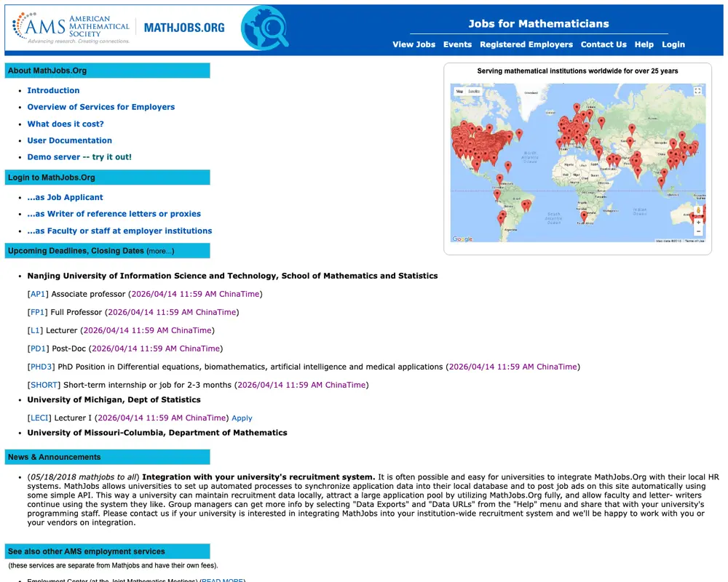Open View Jobs in top navigation

pos(414,44)
